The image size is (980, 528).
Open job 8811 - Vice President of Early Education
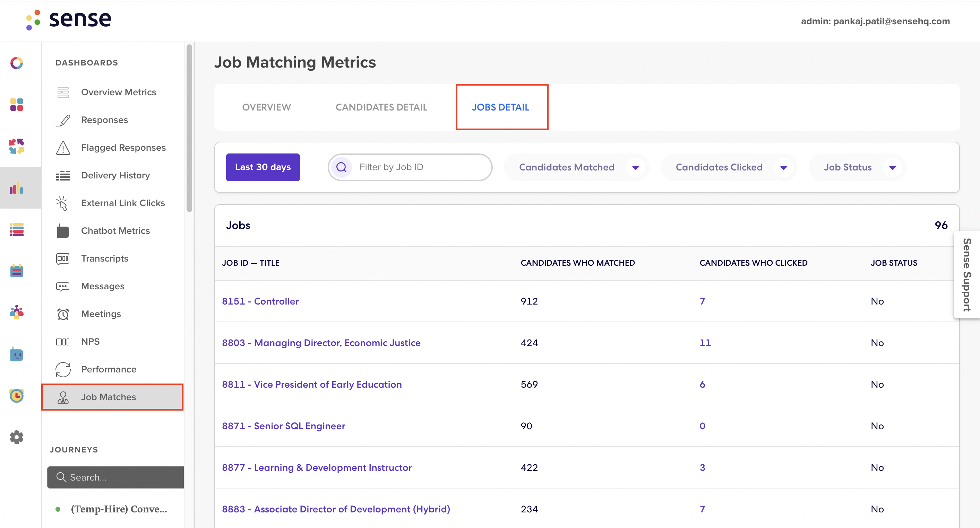tap(312, 384)
